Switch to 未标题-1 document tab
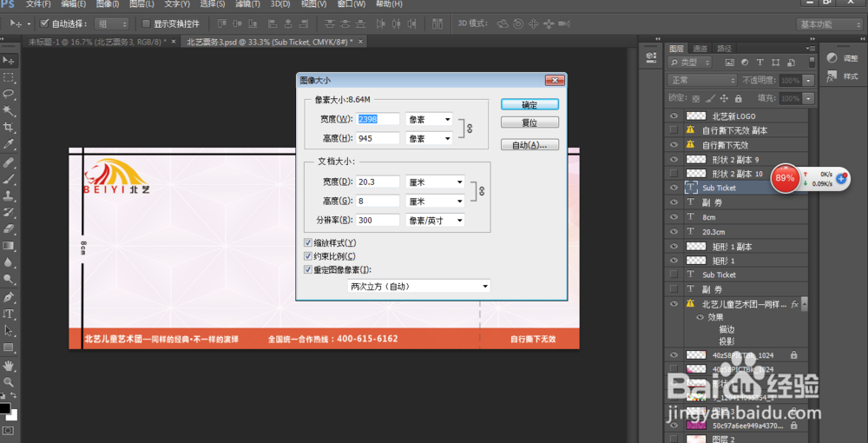868x443 pixels. pos(102,42)
